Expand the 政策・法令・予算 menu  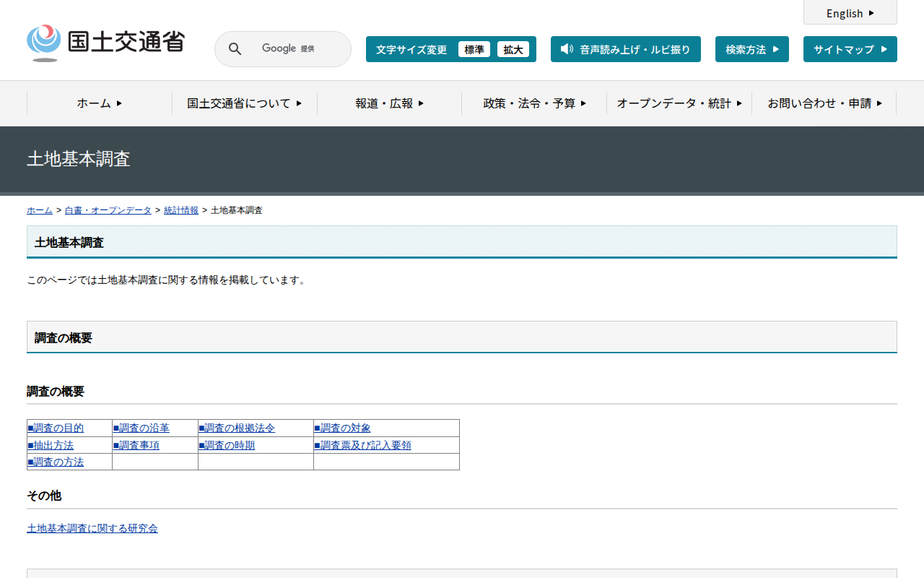[534, 103]
